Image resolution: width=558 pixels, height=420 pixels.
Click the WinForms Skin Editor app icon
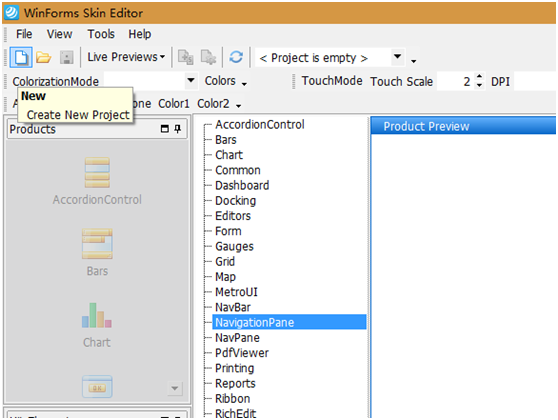[12, 12]
